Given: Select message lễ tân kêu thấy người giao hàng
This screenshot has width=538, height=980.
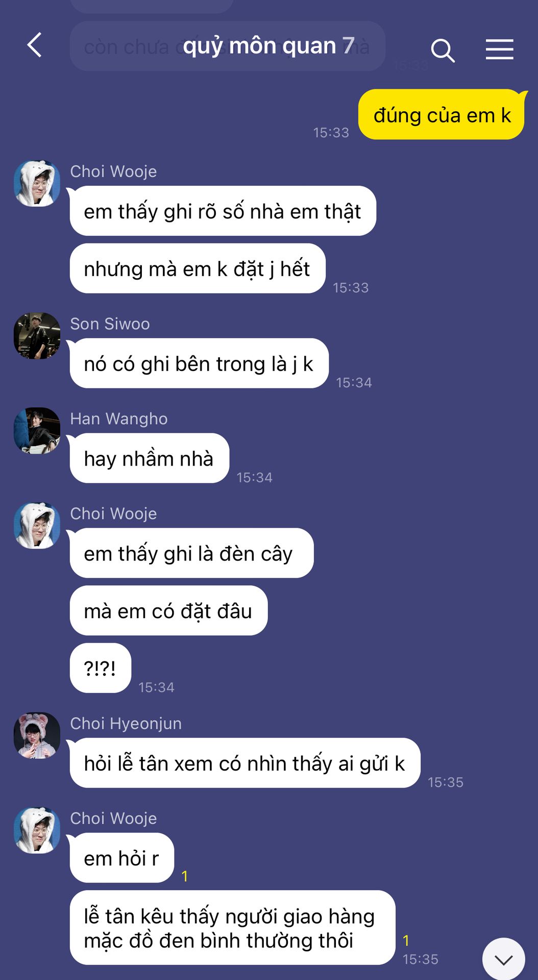Looking at the screenshot, I should point(233,928).
